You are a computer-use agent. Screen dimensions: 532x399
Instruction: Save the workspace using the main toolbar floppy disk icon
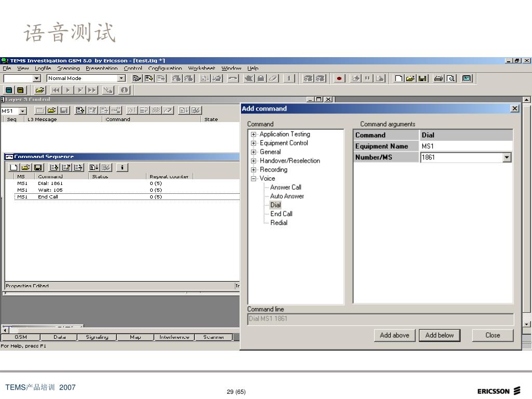pos(422,78)
